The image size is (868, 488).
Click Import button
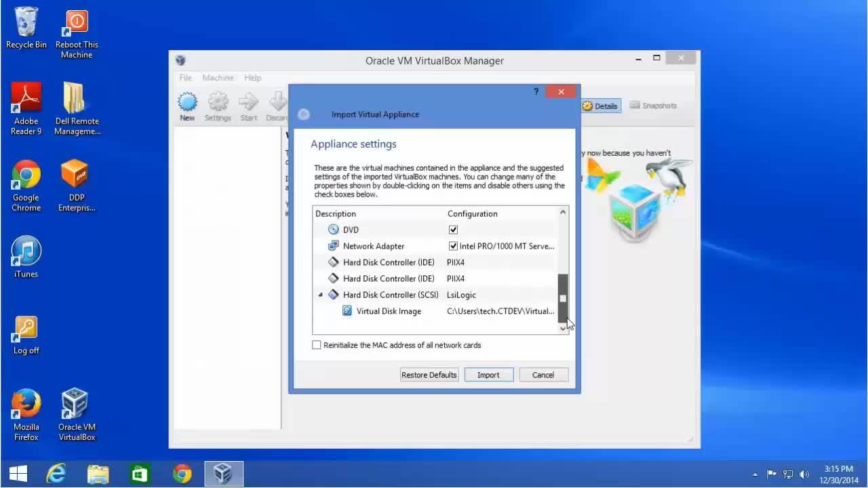coord(488,375)
